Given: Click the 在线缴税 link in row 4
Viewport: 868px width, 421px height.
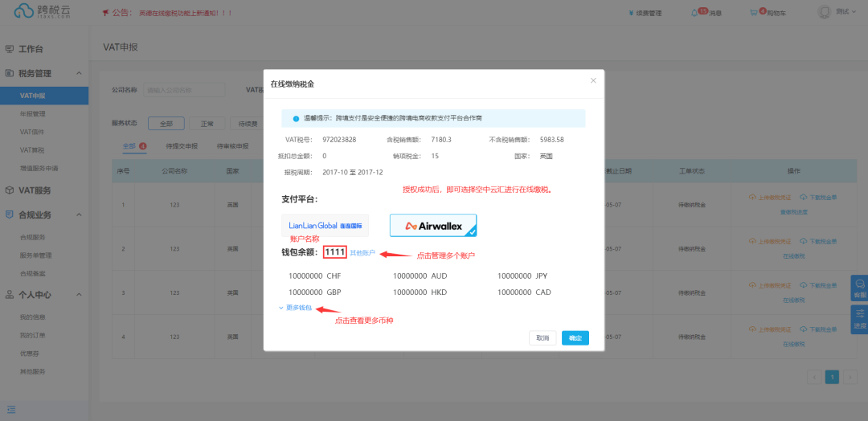Looking at the screenshot, I should 793,344.
